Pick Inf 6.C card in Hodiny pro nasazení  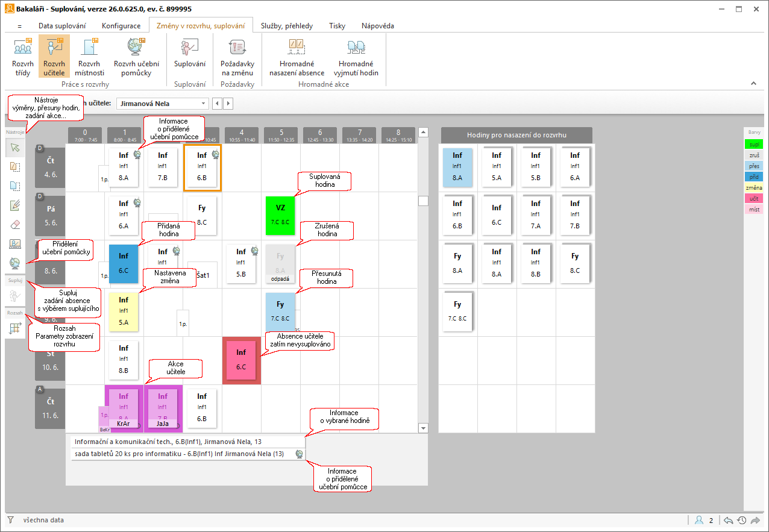497,216
